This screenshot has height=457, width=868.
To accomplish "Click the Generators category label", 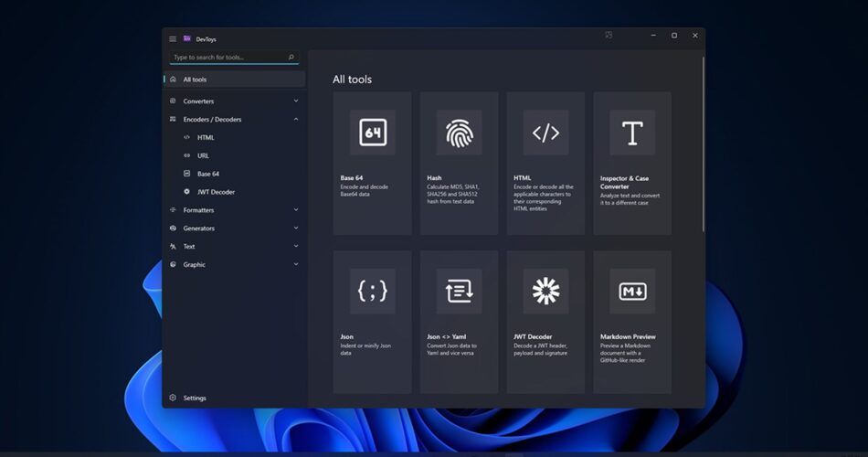I will [x=199, y=228].
